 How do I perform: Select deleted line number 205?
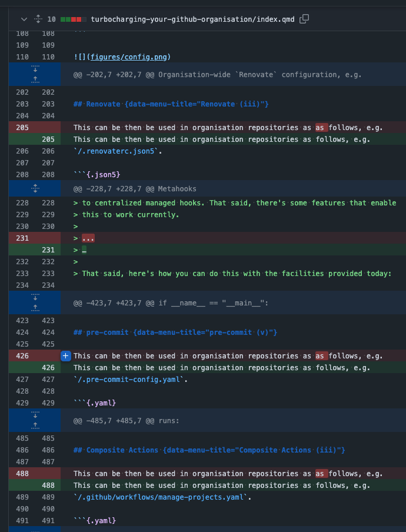pyautogui.click(x=22, y=128)
